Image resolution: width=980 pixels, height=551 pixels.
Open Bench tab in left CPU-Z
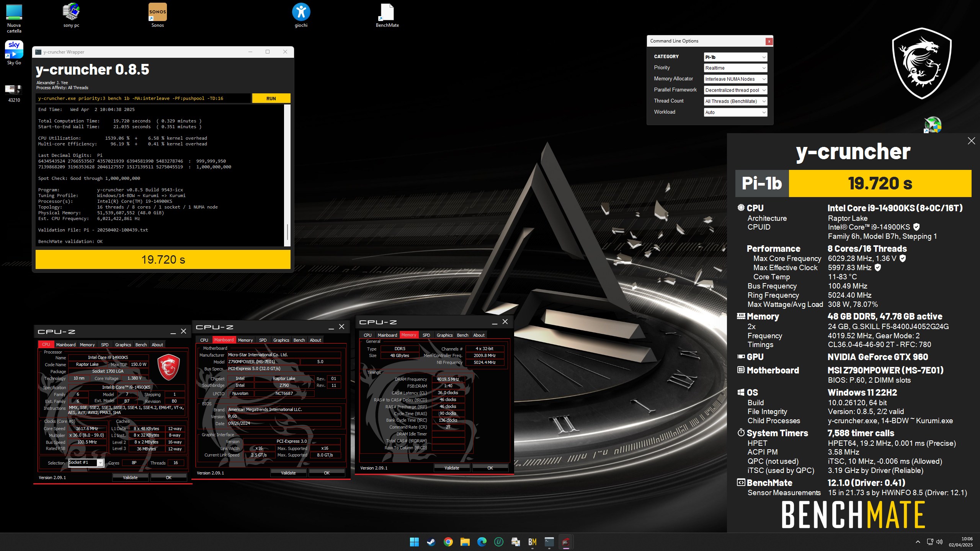pyautogui.click(x=141, y=345)
